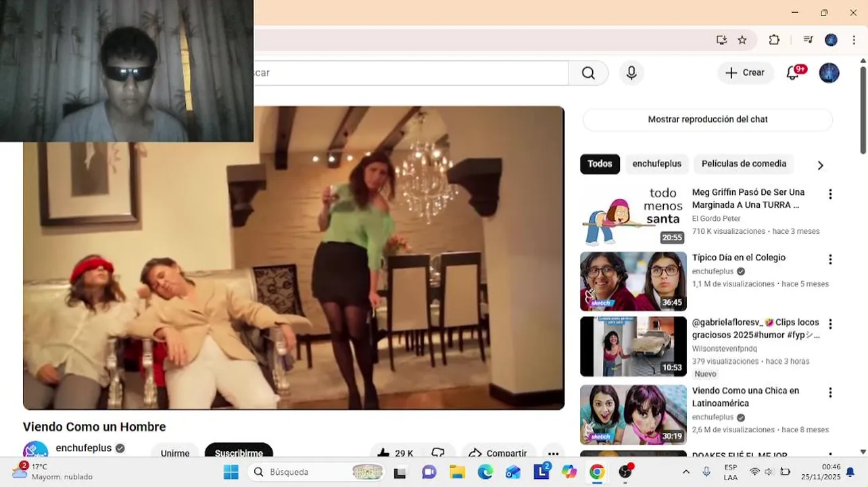Open recording app icon on taskbar

point(626,471)
